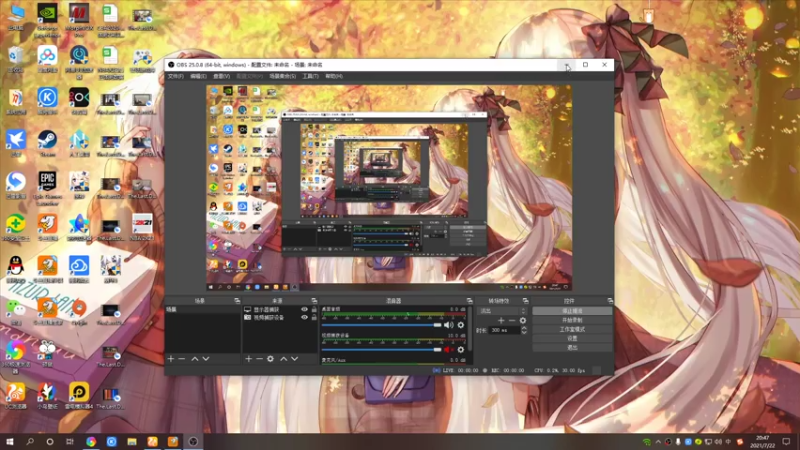Open Windows Start menu
This screenshot has width=800, height=450.
10,441
